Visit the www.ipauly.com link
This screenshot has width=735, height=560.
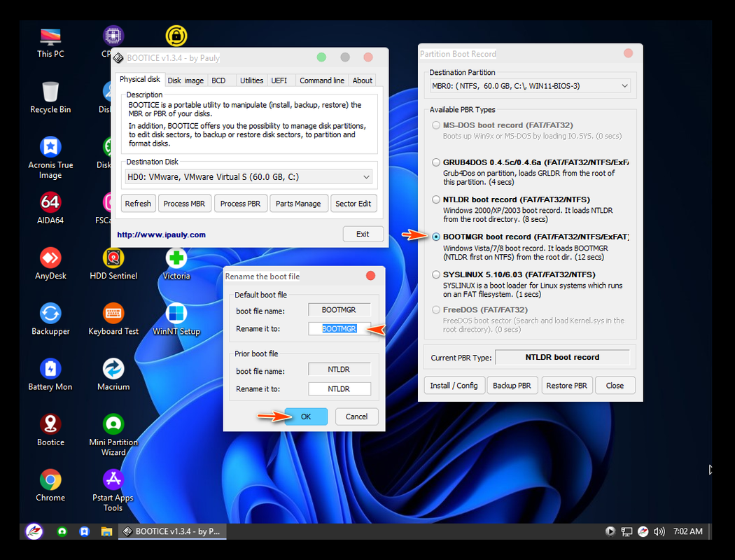click(x=161, y=234)
